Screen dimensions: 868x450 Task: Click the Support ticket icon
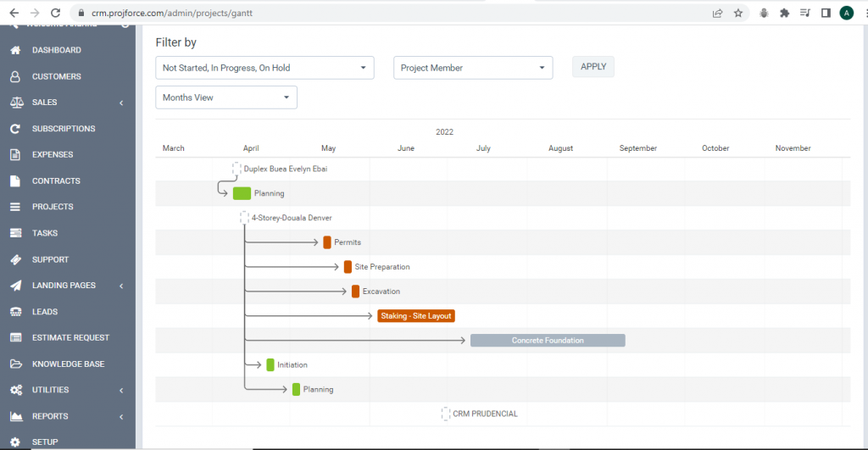[x=14, y=259]
